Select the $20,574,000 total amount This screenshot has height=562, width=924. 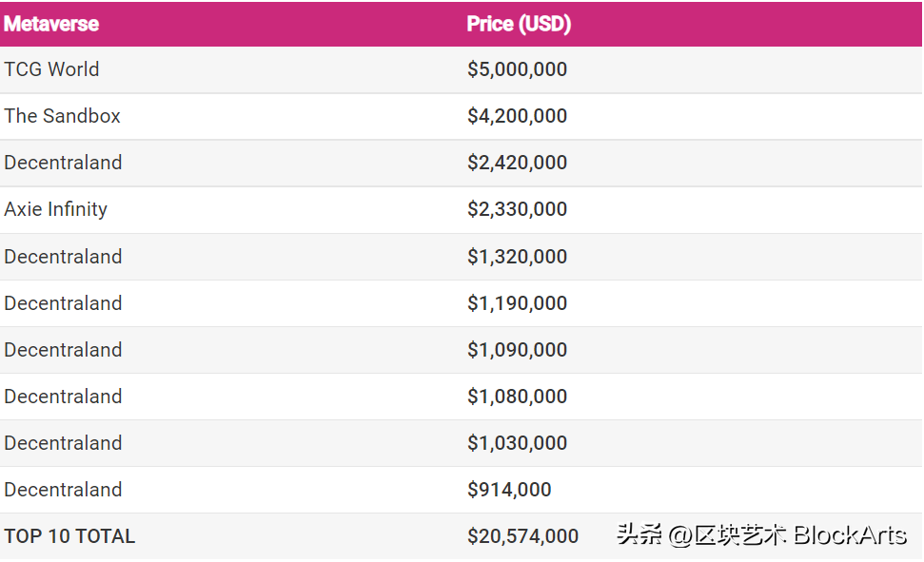(522, 536)
